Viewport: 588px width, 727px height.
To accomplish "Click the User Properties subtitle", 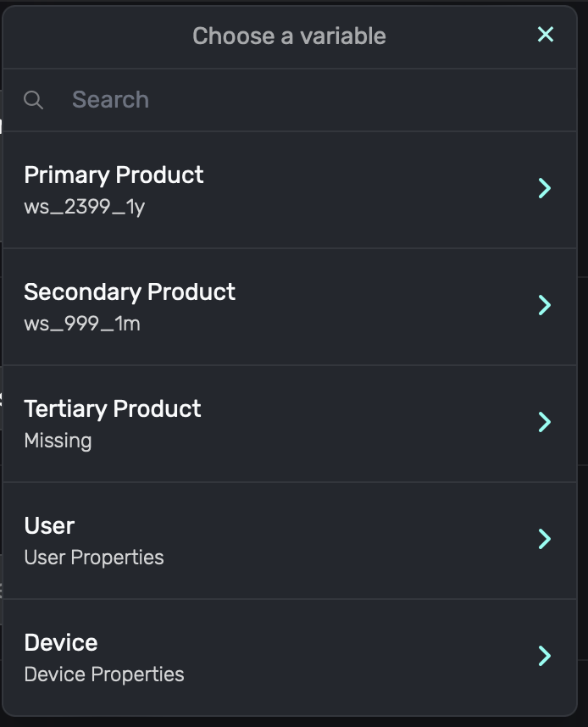I will click(94, 558).
